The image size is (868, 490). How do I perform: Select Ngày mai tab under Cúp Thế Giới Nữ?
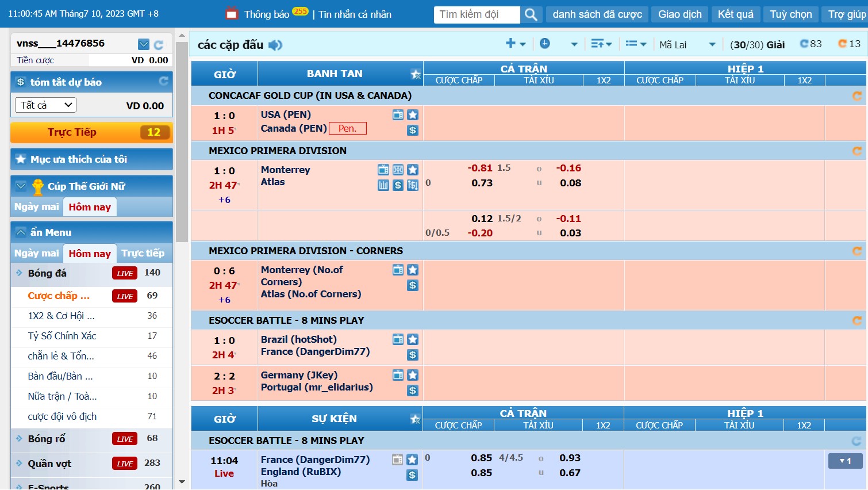(36, 207)
